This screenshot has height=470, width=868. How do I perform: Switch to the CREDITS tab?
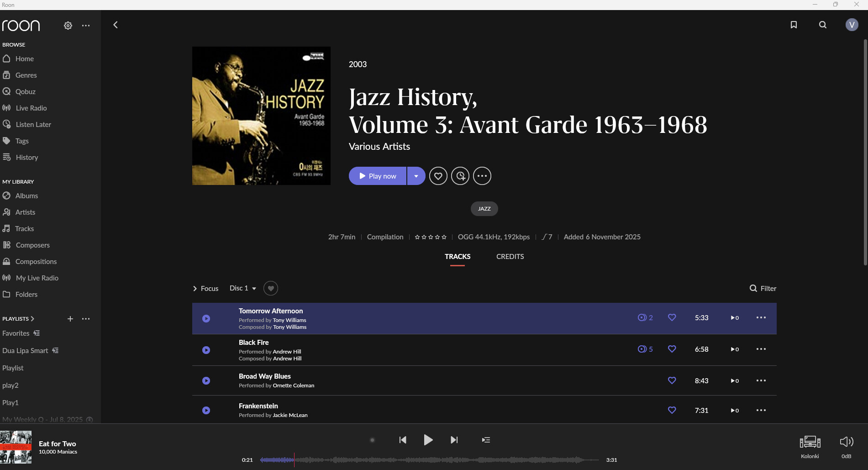click(x=510, y=257)
